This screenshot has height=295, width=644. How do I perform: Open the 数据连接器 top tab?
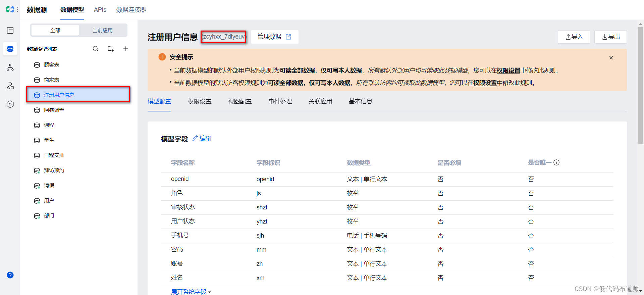pyautogui.click(x=131, y=10)
